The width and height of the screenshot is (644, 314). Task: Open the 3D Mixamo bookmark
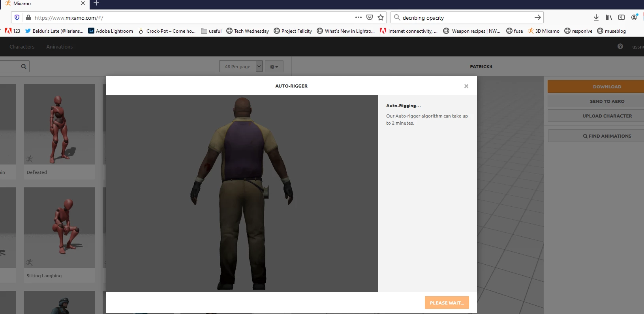click(544, 31)
